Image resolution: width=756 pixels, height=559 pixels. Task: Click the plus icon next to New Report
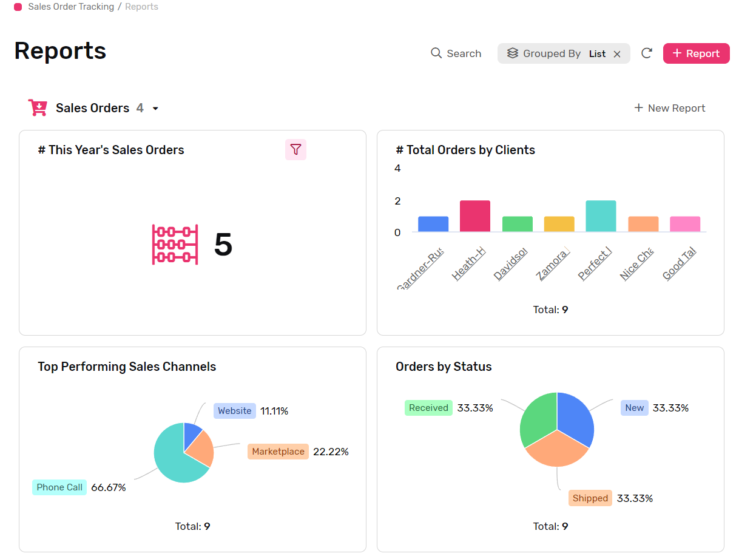tap(638, 107)
